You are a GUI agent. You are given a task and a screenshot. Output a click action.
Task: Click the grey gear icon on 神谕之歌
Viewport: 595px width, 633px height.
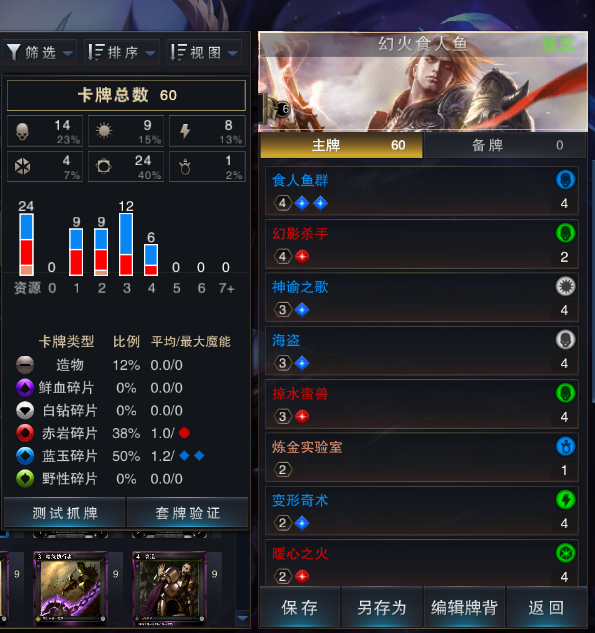(x=565, y=286)
